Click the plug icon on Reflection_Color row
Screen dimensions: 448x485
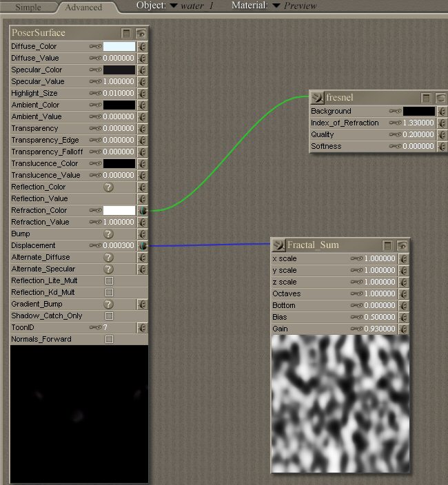[142, 187]
